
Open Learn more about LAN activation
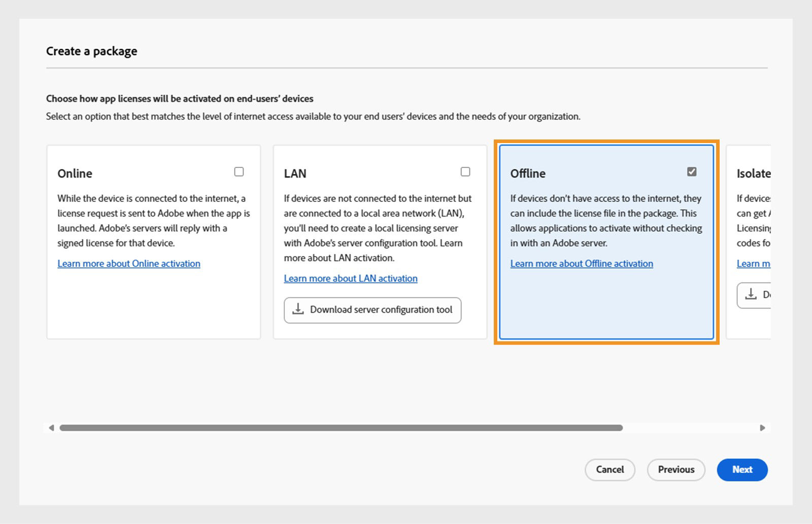click(351, 278)
